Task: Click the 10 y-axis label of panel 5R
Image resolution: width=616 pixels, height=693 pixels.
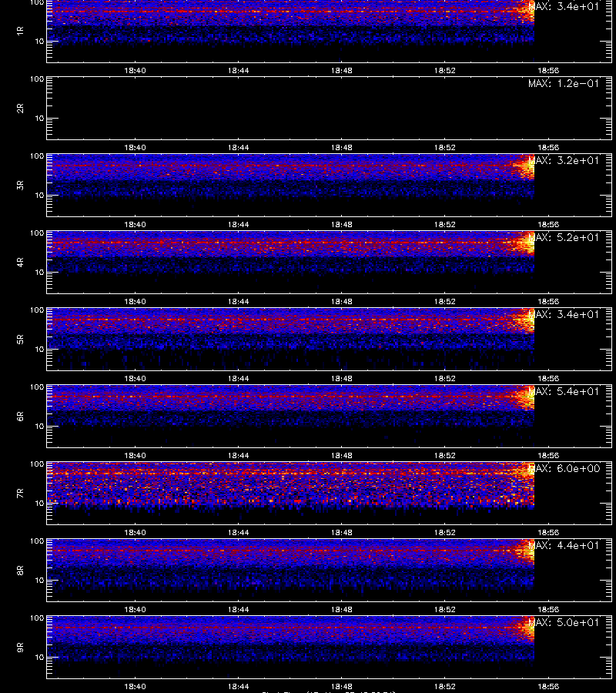Action: click(39, 349)
